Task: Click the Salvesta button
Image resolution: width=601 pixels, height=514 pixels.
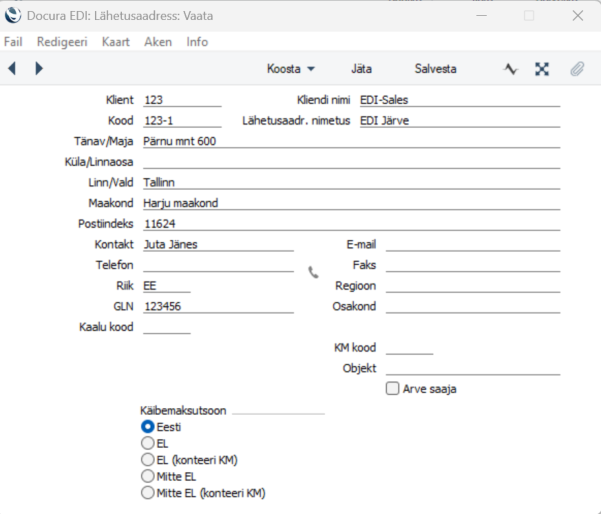Action: coord(435,69)
